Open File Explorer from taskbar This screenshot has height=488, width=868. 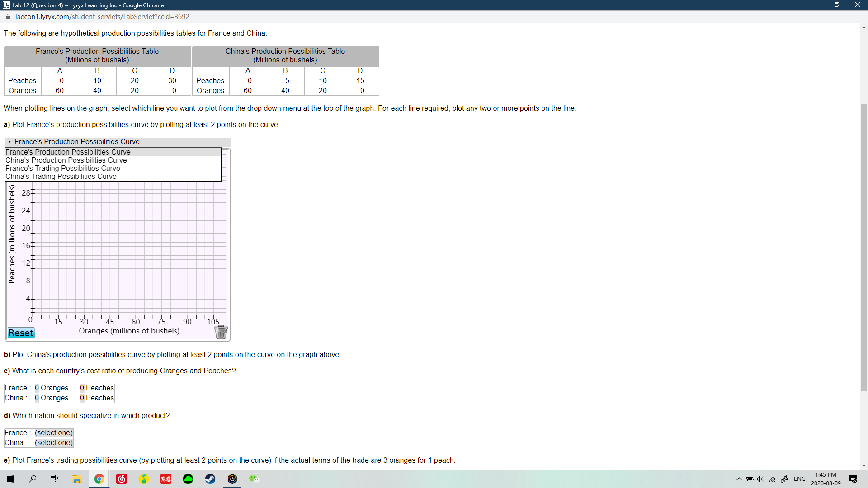tap(77, 479)
